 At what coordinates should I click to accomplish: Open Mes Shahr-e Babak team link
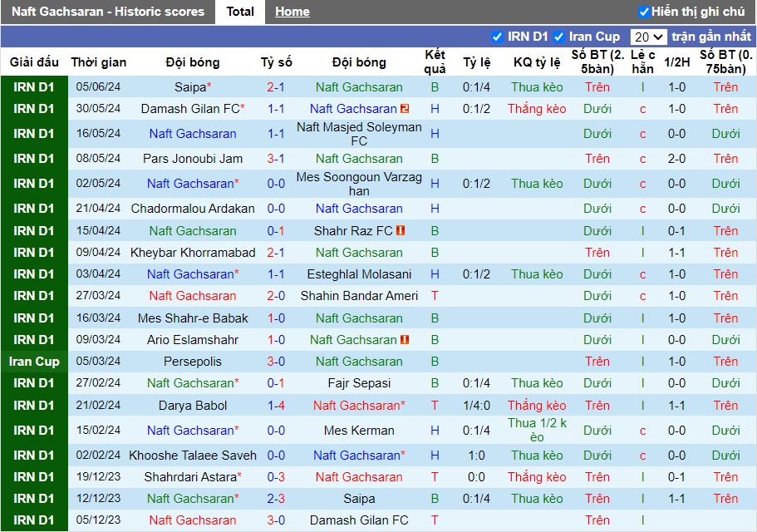(193, 318)
